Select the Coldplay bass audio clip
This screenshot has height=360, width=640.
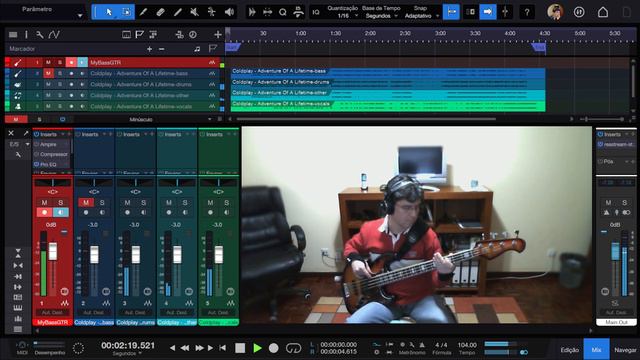tap(387, 73)
